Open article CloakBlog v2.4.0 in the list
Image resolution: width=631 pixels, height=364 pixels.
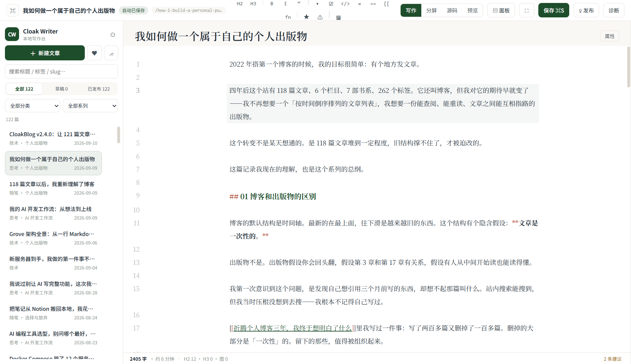(53, 138)
